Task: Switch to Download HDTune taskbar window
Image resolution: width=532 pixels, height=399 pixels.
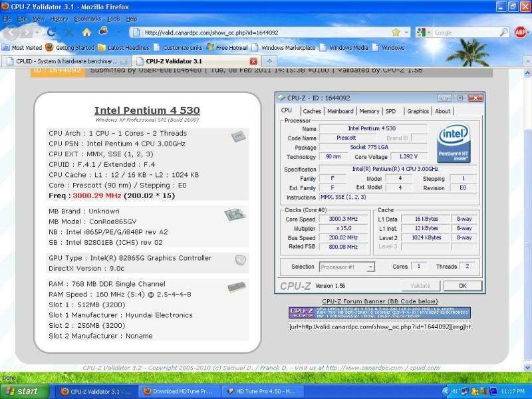Action: (x=179, y=391)
